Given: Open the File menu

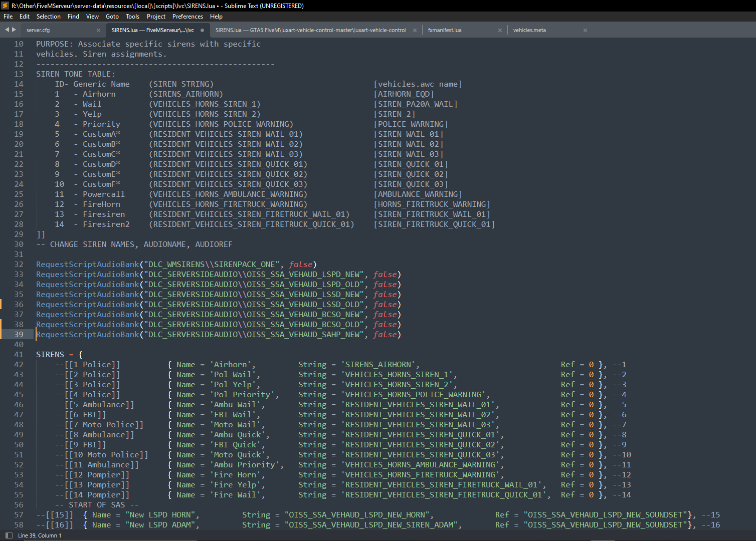Looking at the screenshot, I should pos(8,16).
